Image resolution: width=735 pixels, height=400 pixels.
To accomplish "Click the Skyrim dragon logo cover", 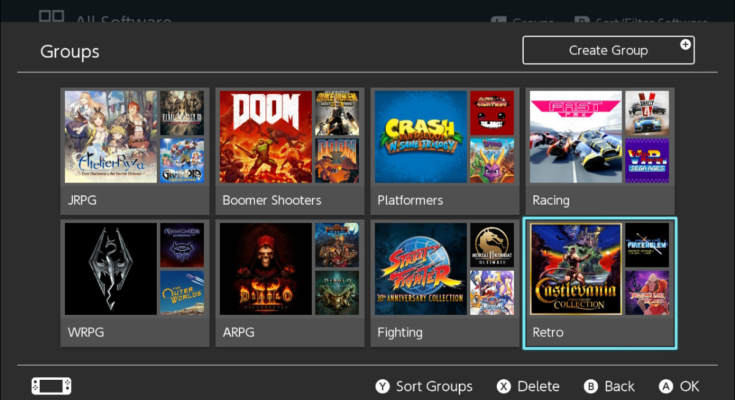I will point(111,269).
